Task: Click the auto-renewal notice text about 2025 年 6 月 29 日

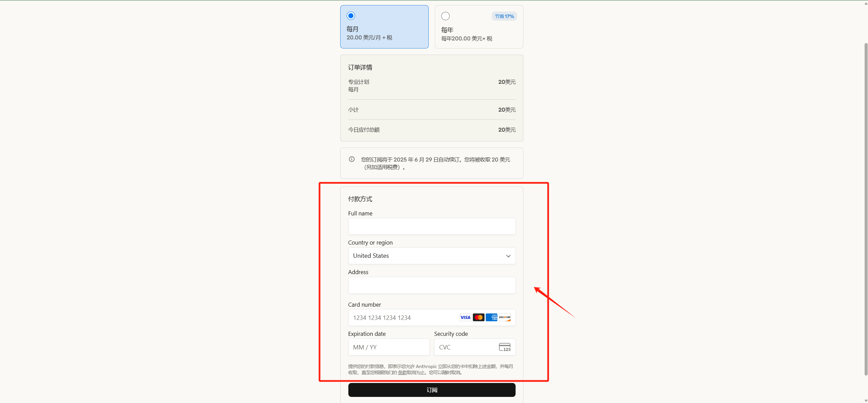Action: (x=436, y=163)
